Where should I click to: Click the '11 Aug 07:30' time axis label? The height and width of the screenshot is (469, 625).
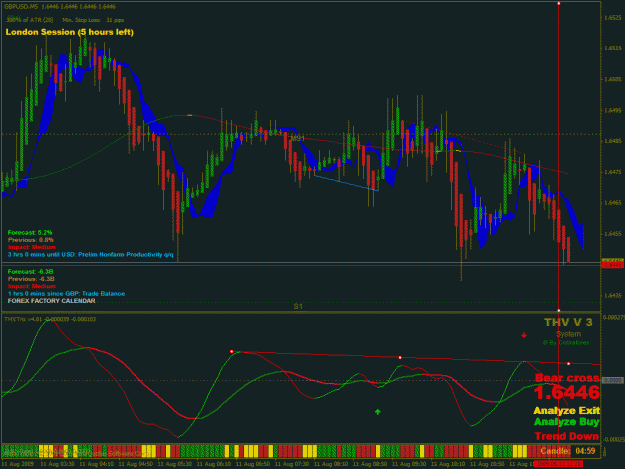(292, 464)
